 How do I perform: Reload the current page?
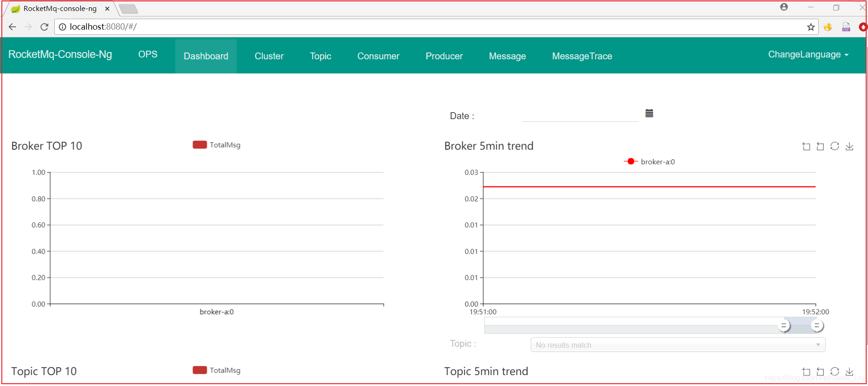pyautogui.click(x=44, y=27)
